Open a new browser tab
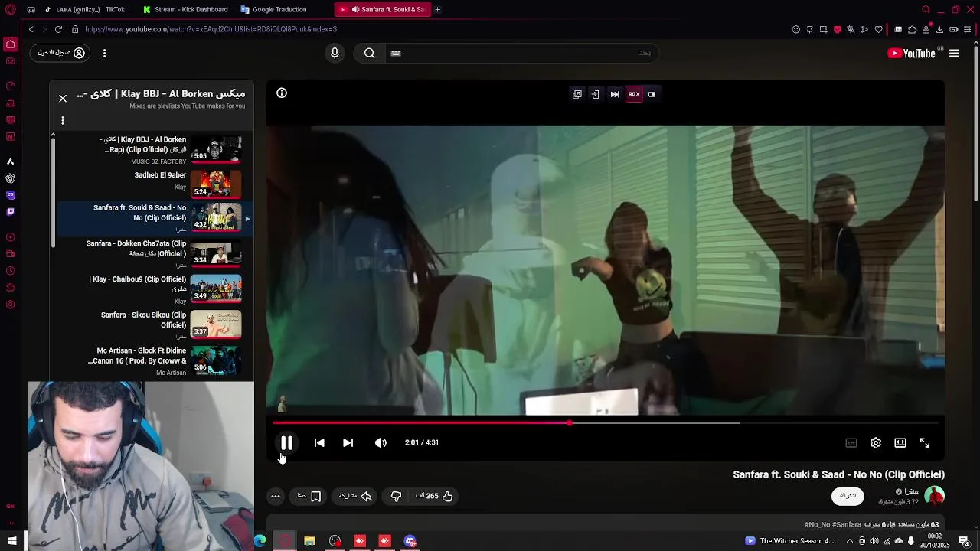 tap(437, 9)
